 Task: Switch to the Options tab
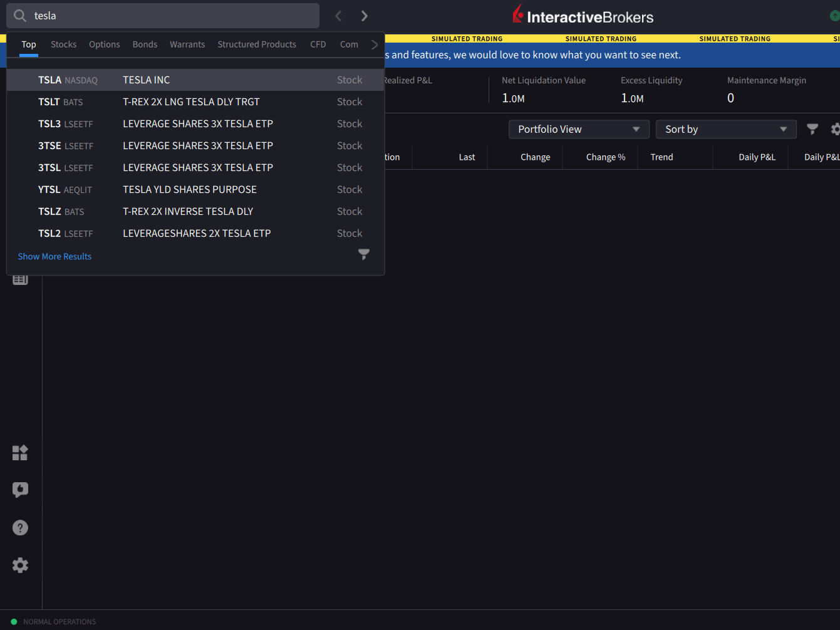[x=104, y=44]
